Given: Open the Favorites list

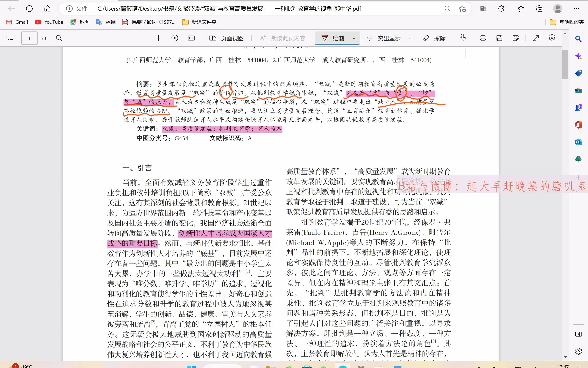Looking at the screenshot, I should point(521,9).
